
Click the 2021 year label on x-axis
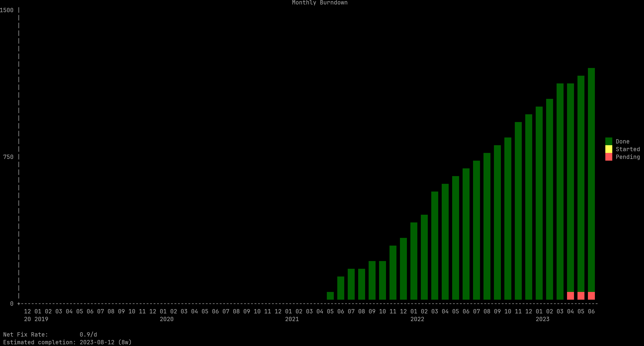(292, 319)
